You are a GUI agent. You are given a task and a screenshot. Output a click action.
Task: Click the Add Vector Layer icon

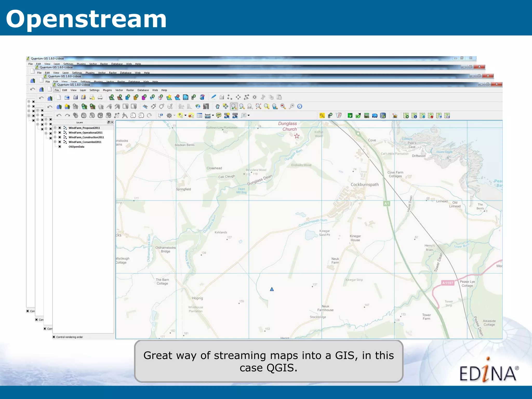point(112,97)
